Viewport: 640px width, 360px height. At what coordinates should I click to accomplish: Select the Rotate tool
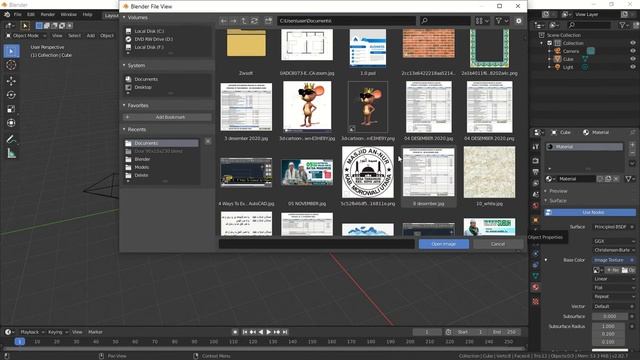tap(11, 95)
